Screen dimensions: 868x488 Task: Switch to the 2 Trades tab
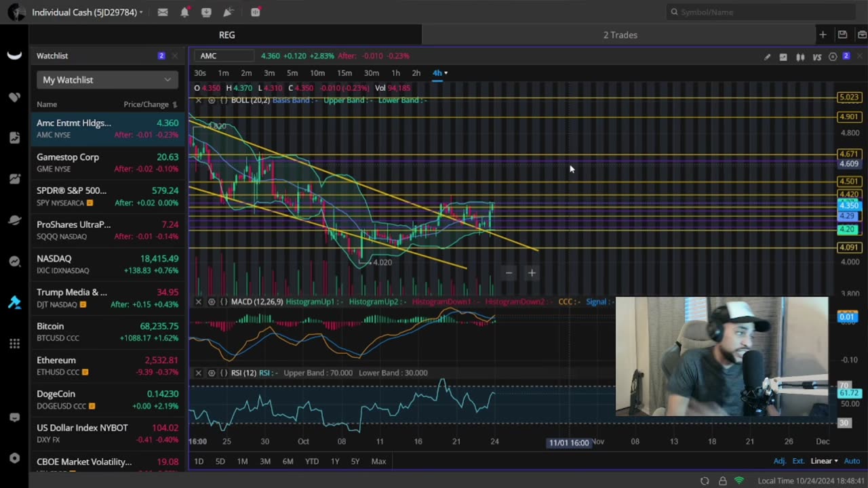pyautogui.click(x=620, y=35)
